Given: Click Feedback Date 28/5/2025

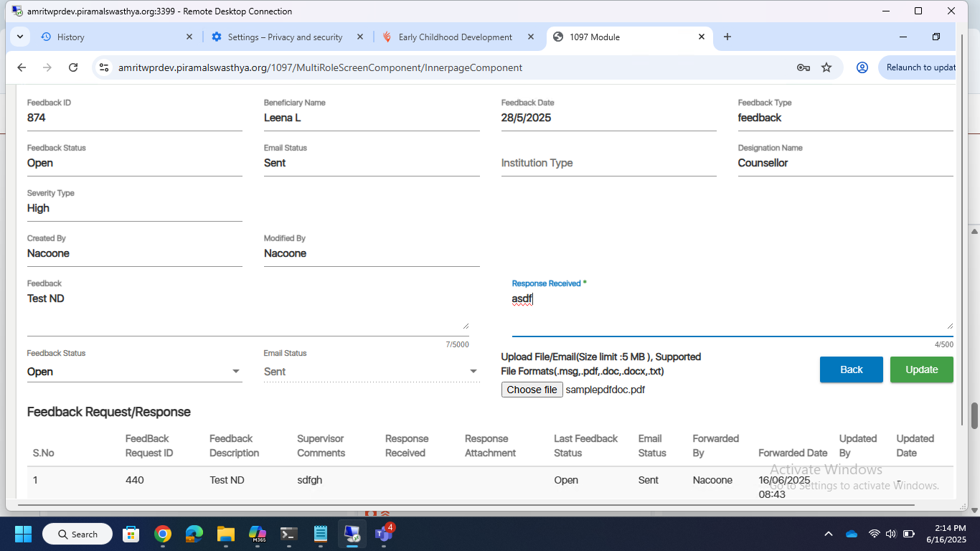Looking at the screenshot, I should [x=526, y=118].
